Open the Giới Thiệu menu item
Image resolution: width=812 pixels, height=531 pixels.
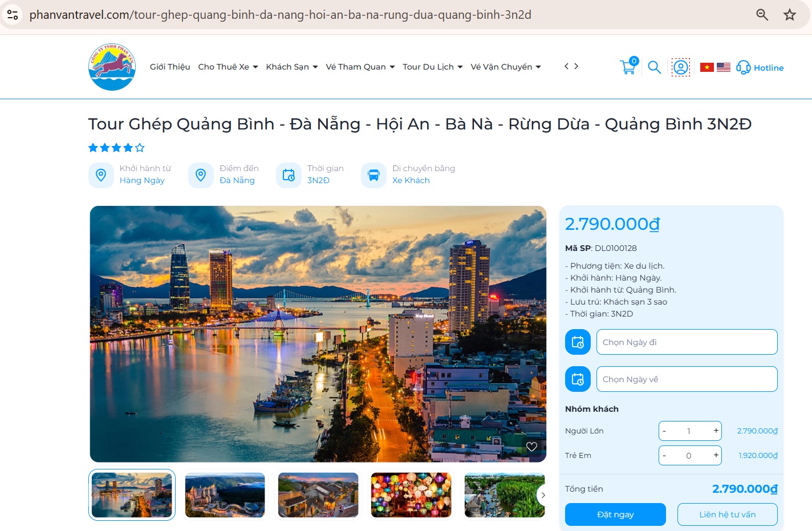(170, 67)
